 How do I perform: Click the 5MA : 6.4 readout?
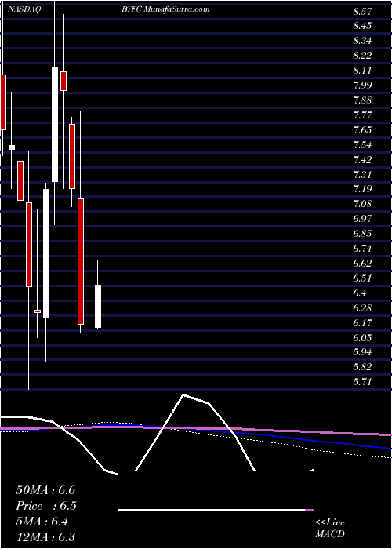click(x=42, y=522)
